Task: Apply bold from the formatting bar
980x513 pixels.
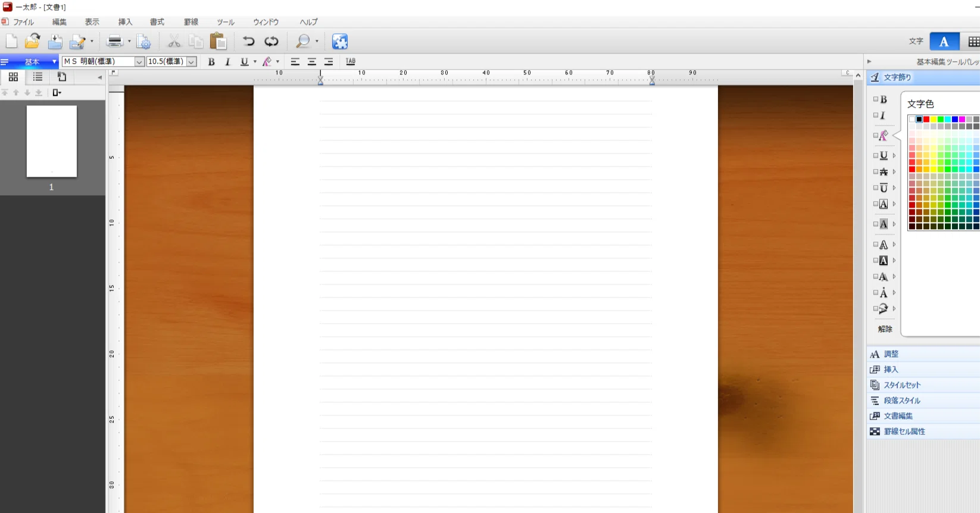Action: coord(211,62)
